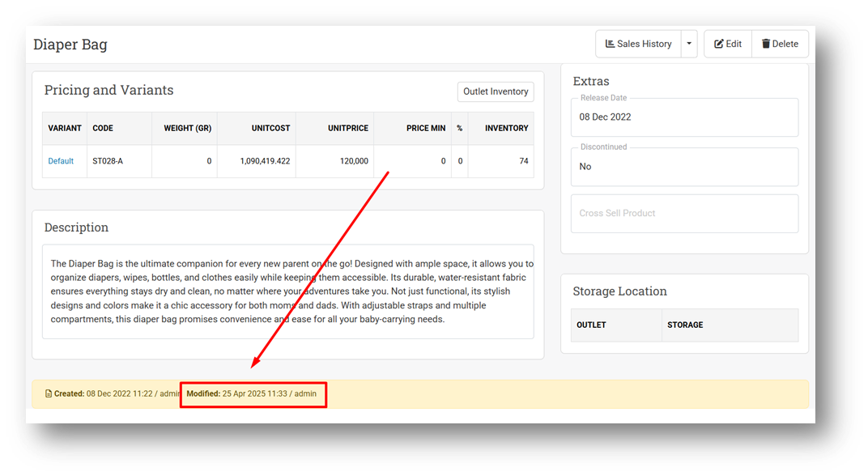Delete the Diaper Bag product
The width and height of the screenshot is (868, 476).
tap(780, 44)
